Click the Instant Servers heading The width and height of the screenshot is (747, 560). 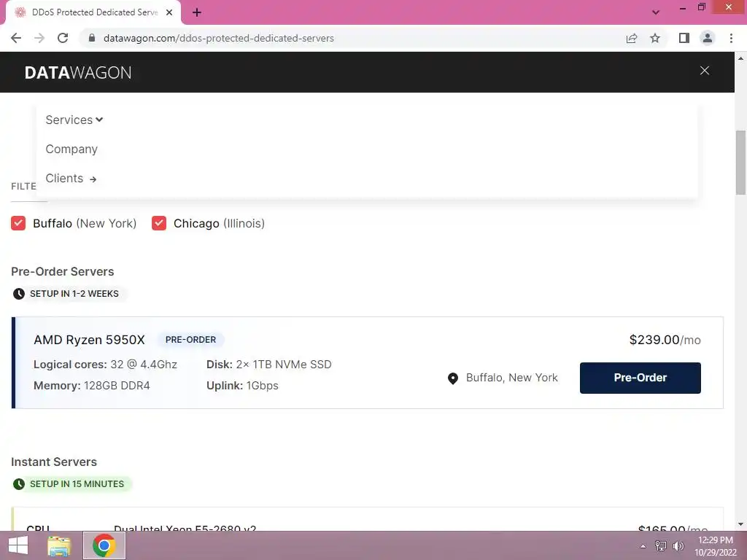[54, 462]
